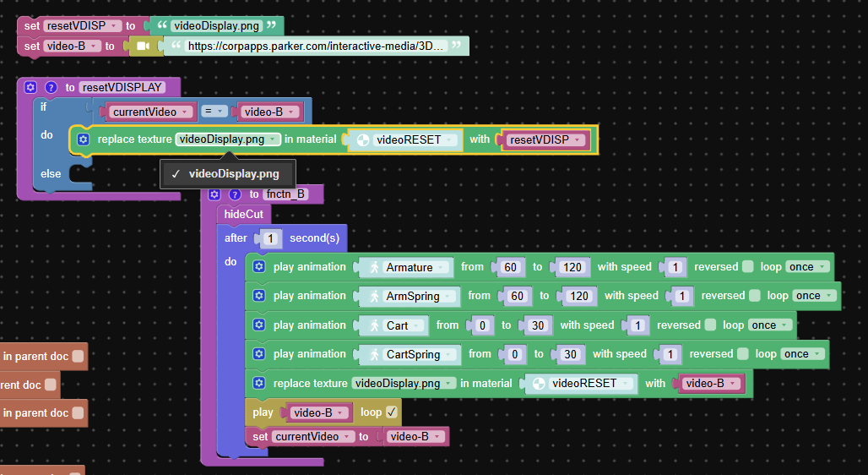Open equals operator dropdown in if condition

point(214,112)
